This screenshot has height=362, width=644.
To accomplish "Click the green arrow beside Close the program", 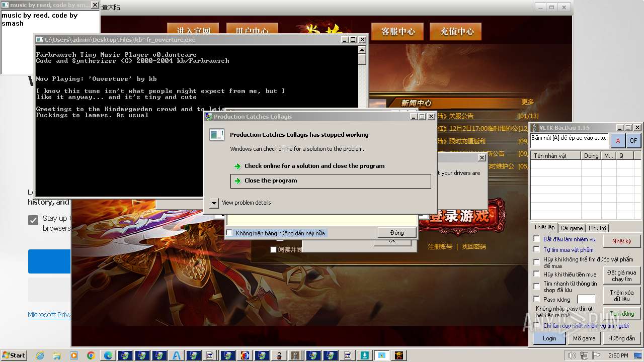I will click(x=237, y=181).
